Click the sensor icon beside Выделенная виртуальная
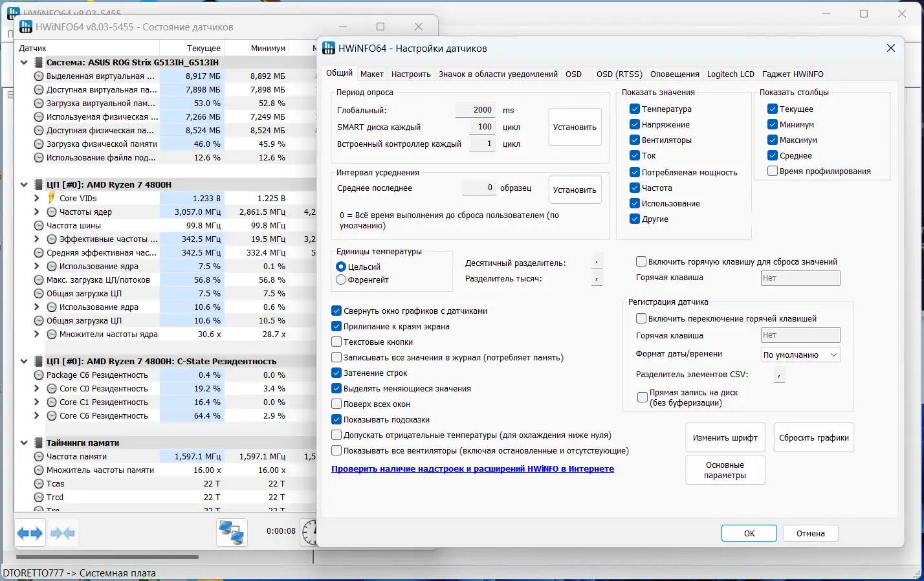This screenshot has height=581, width=924. (x=39, y=76)
